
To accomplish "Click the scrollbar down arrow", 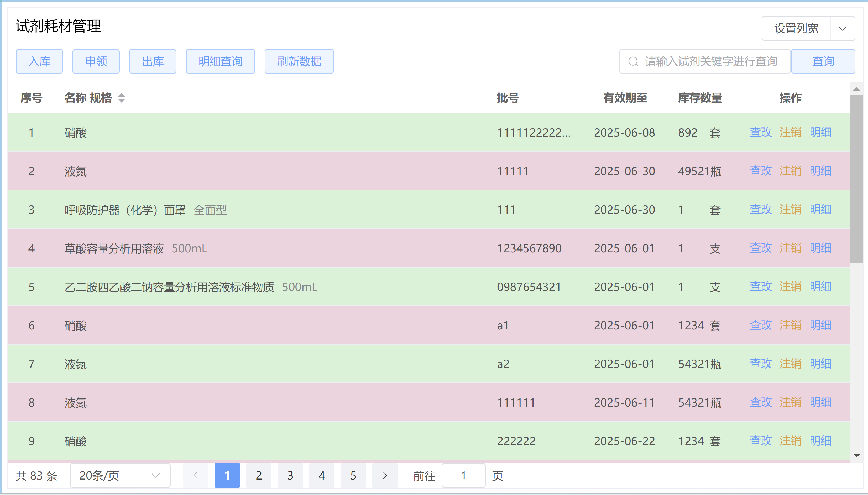I will tap(856, 456).
